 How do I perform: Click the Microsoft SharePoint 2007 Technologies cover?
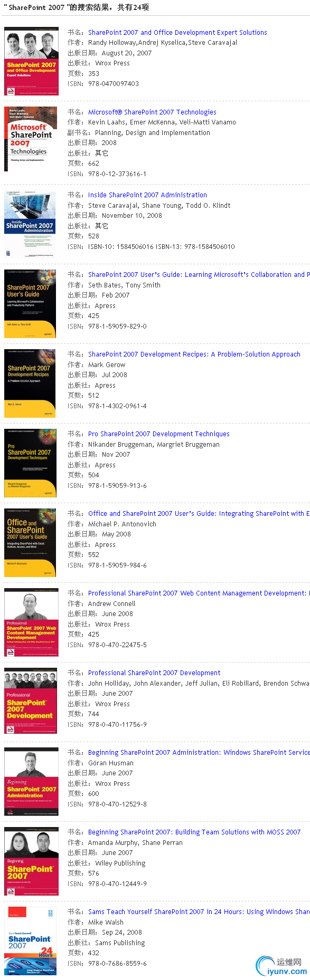[x=31, y=139]
